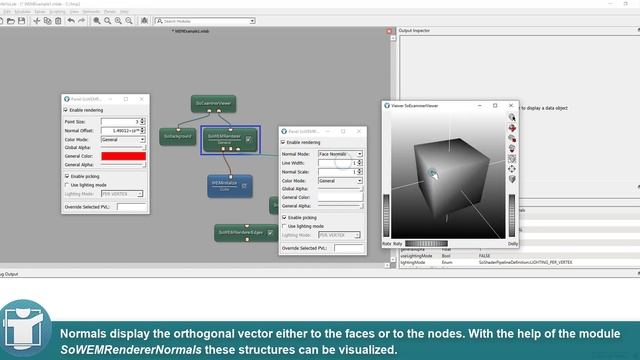The width and height of the screenshot is (640, 360).
Task: Select the highlighted SoWEMRenderer module node
Action: [x=230, y=140]
